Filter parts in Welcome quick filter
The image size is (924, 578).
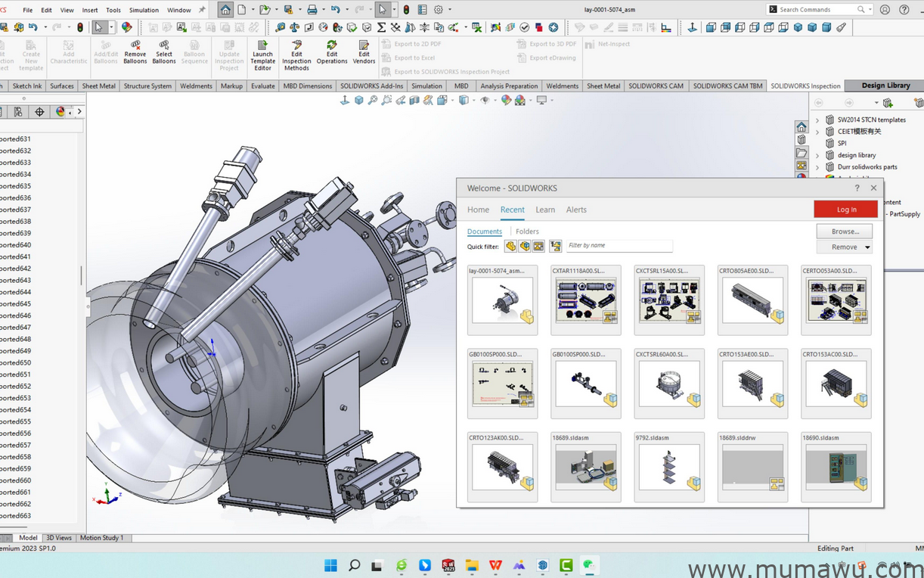510,247
